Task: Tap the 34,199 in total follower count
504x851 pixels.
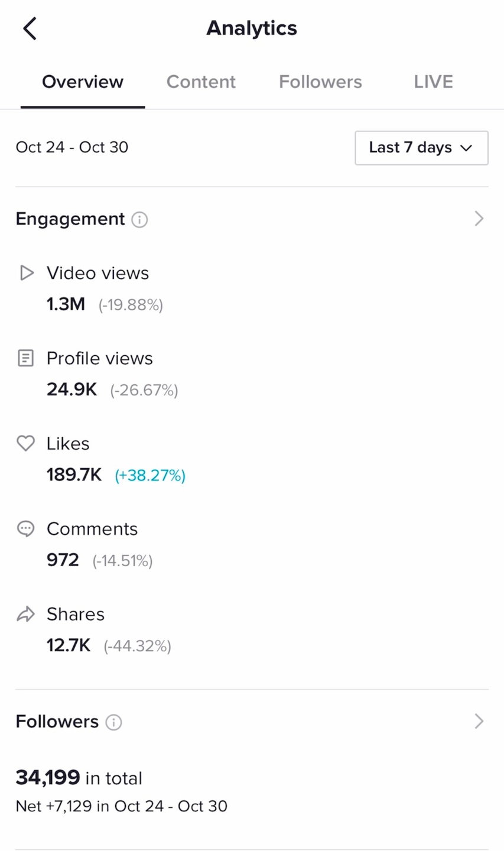Action: click(79, 778)
